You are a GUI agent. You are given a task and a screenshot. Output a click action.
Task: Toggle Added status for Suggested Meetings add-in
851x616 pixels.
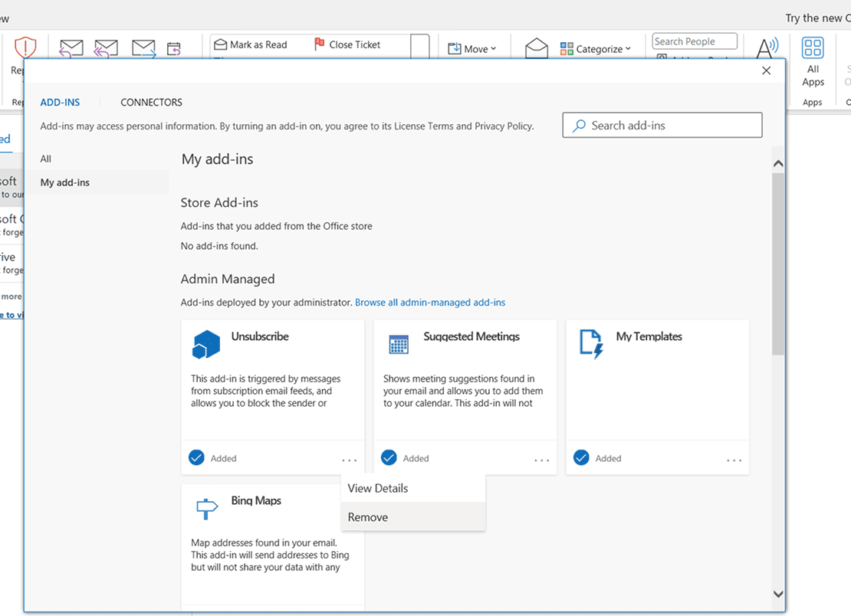(389, 457)
